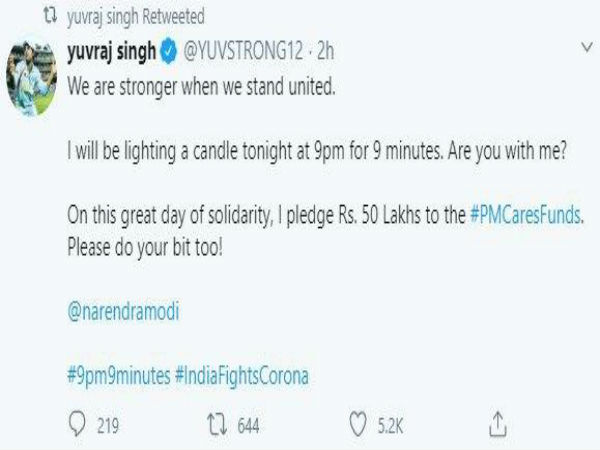The height and width of the screenshot is (450, 600).
Task: Retweet using the arrows icon beside 644
Action: coord(217,425)
